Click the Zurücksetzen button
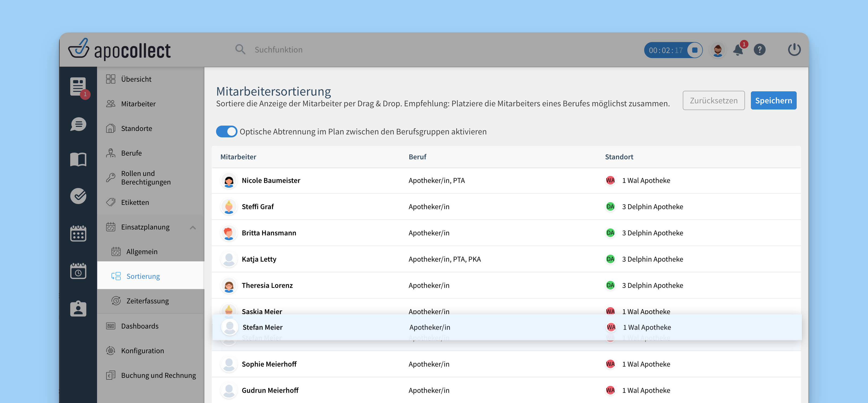Image resolution: width=868 pixels, height=403 pixels. pos(713,100)
